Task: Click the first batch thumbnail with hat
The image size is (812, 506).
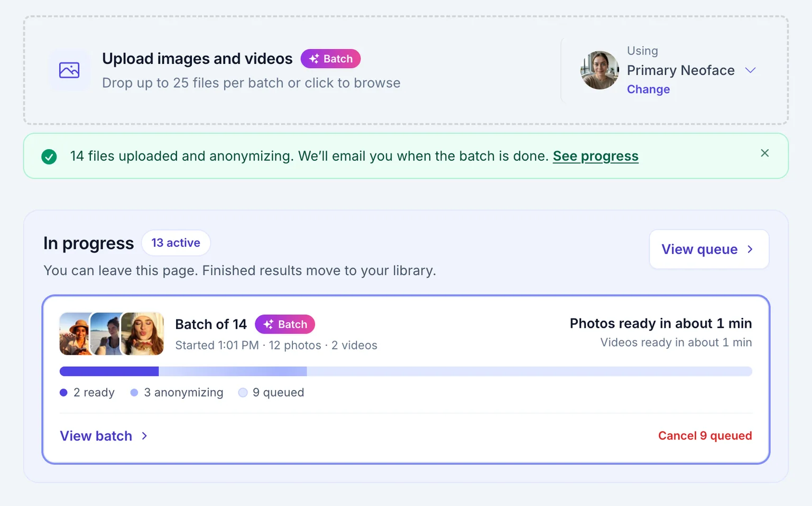Action: pyautogui.click(x=75, y=334)
